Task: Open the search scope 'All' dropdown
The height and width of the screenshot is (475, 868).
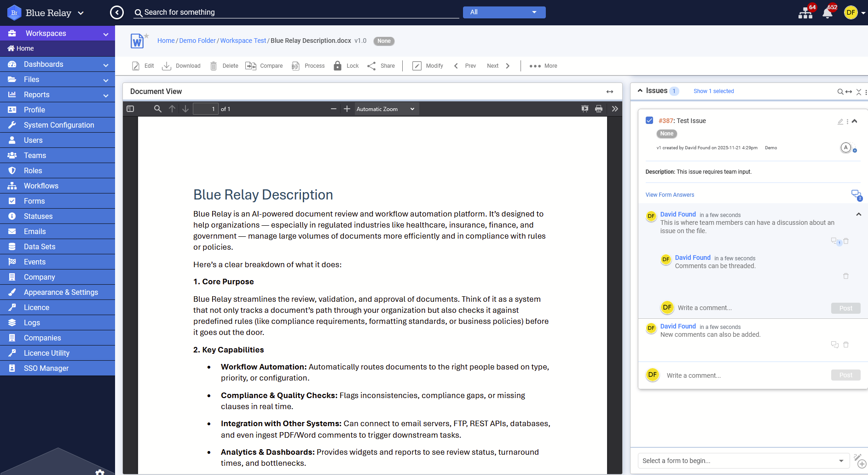Action: point(504,12)
